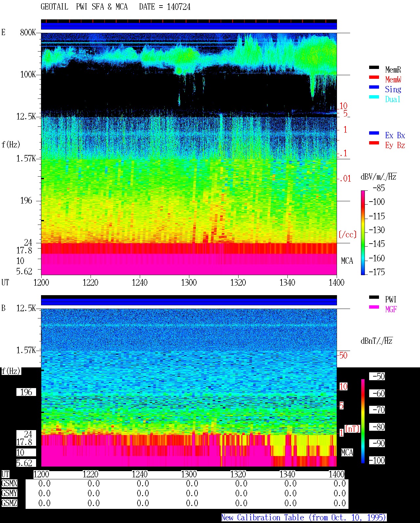Click the 1300 tick label below E spectrogram

point(189,282)
